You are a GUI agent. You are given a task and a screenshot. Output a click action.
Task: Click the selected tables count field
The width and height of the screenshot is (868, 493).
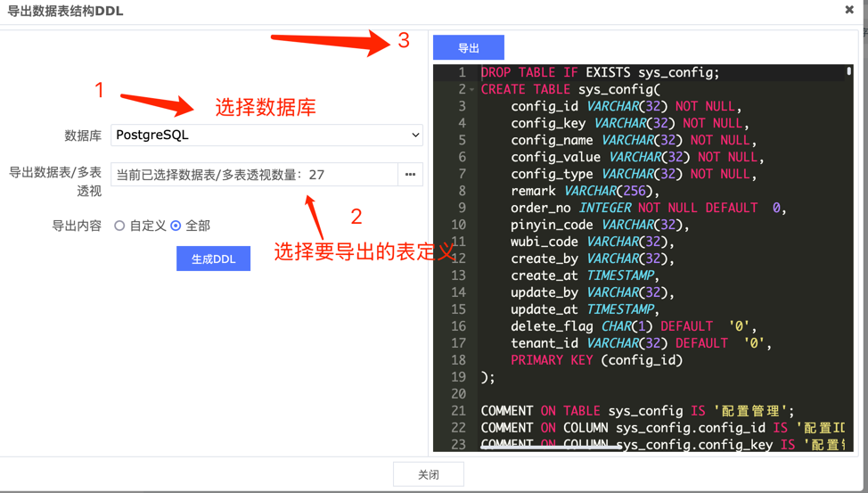[254, 175]
